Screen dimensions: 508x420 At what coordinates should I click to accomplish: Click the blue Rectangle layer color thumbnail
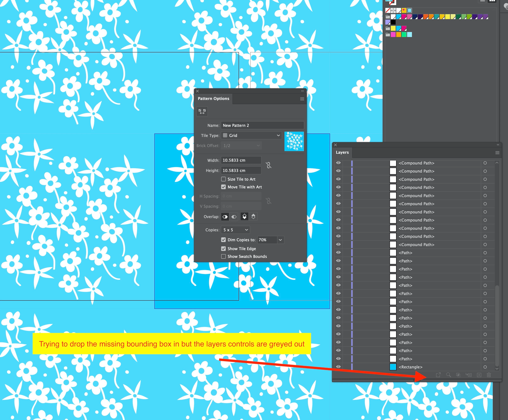coord(393,367)
